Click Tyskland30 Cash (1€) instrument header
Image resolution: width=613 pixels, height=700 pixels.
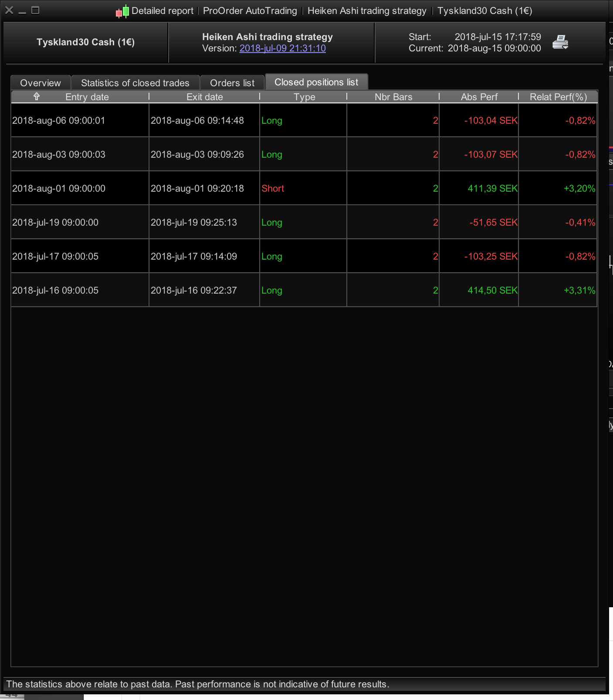85,42
